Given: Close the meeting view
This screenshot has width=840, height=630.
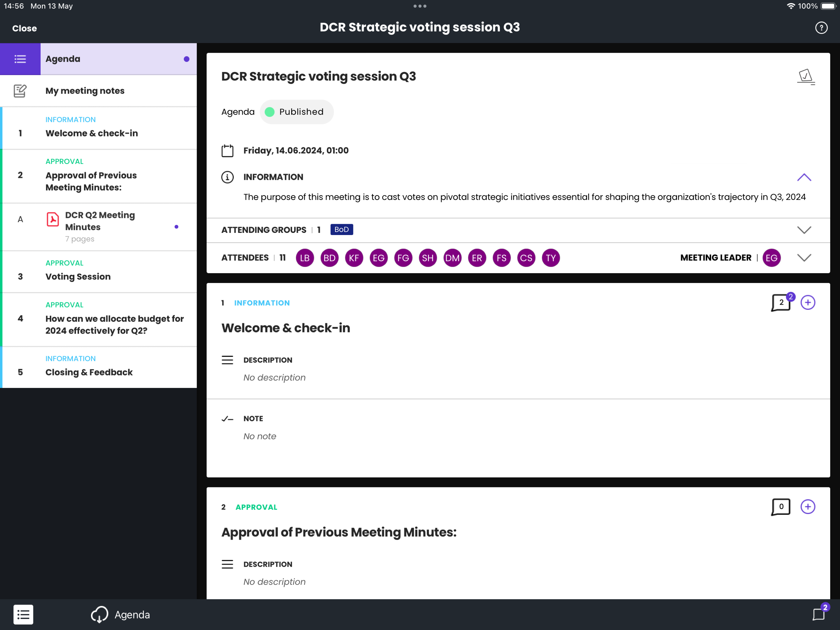Looking at the screenshot, I should 24,28.
